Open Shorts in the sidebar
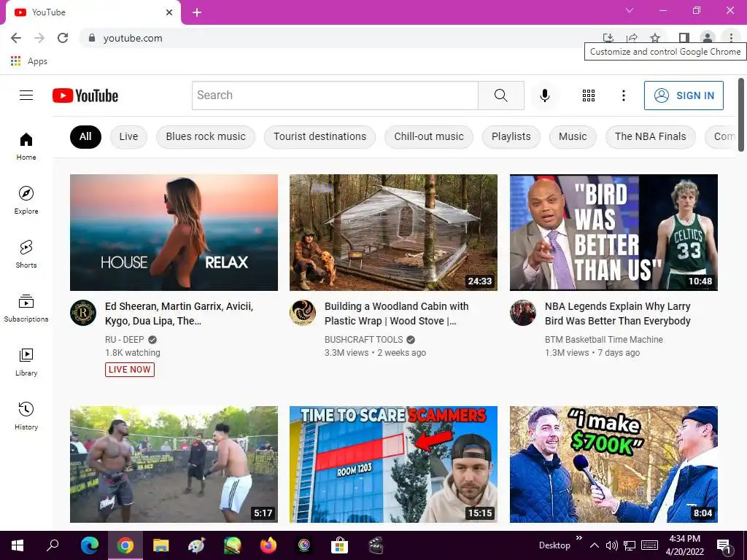 26,254
